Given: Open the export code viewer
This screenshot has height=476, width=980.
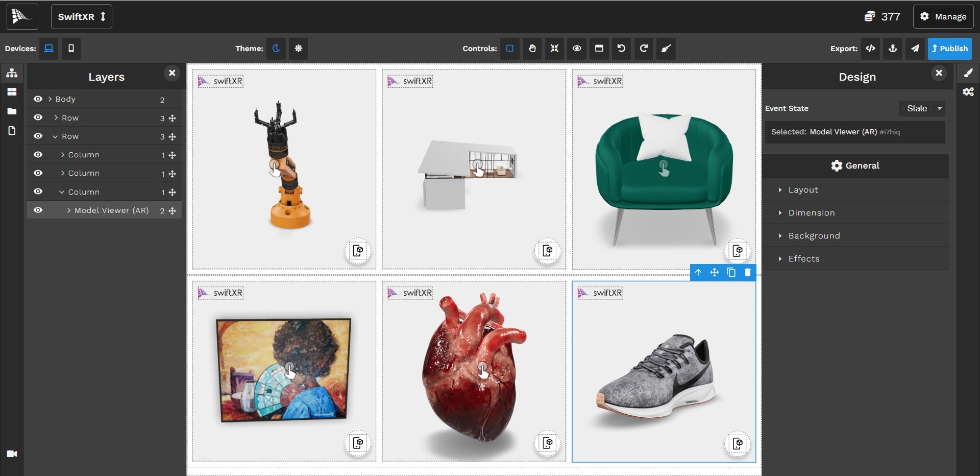Looking at the screenshot, I should click(x=870, y=49).
